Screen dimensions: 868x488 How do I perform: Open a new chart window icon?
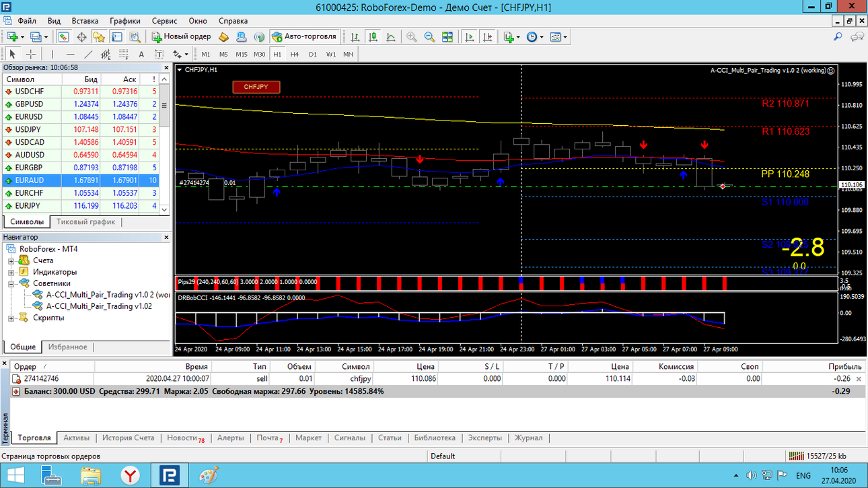[x=12, y=36]
